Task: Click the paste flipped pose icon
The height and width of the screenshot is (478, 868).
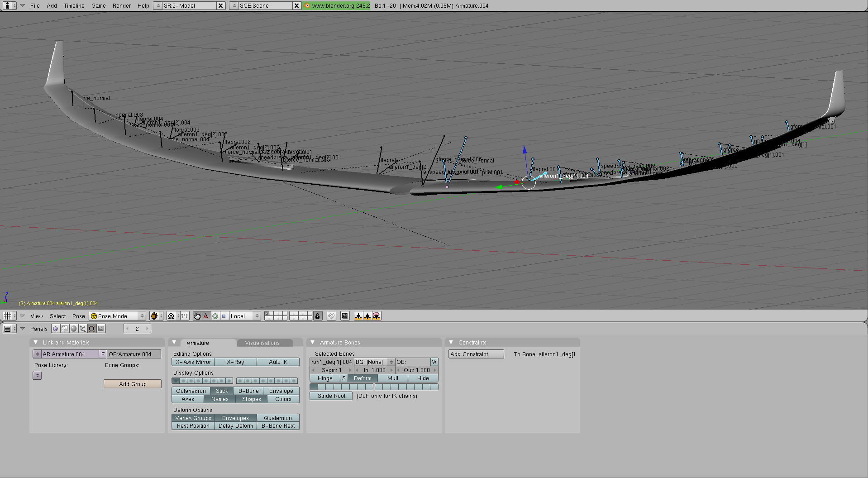Action: pyautogui.click(x=376, y=316)
